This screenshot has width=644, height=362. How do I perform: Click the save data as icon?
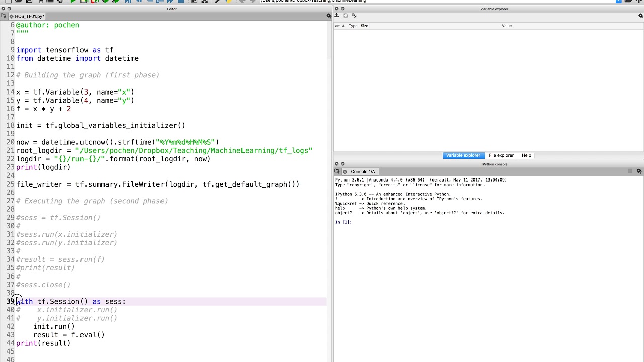[354, 16]
